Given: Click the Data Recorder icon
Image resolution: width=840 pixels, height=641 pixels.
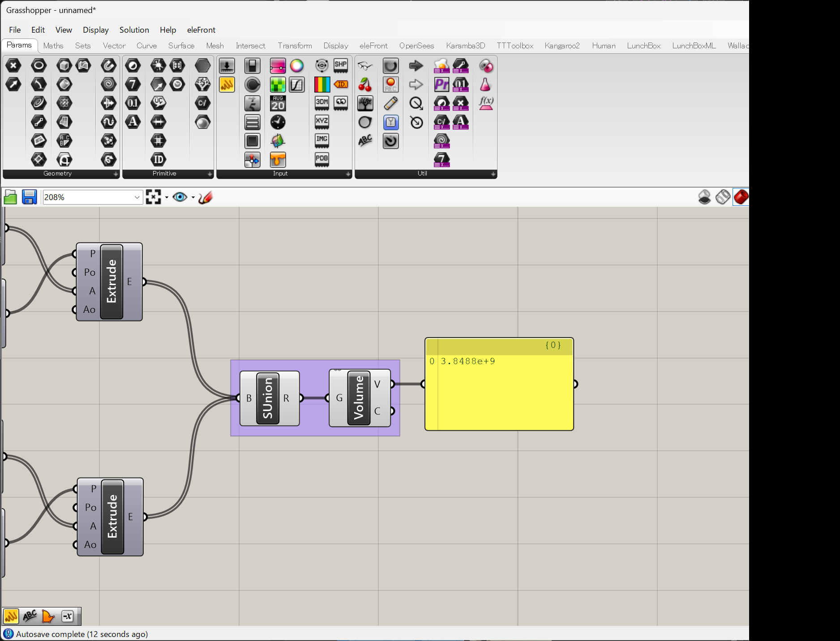Looking at the screenshot, I should click(390, 85).
